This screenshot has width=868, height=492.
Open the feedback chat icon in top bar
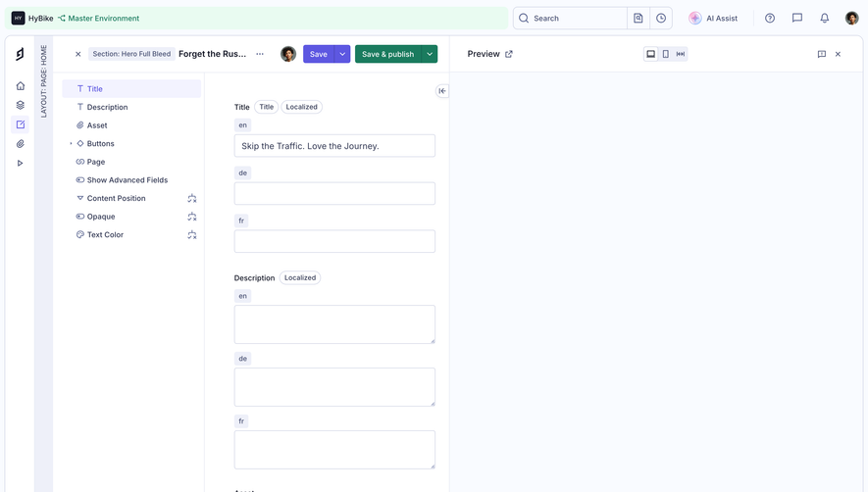(x=797, y=19)
